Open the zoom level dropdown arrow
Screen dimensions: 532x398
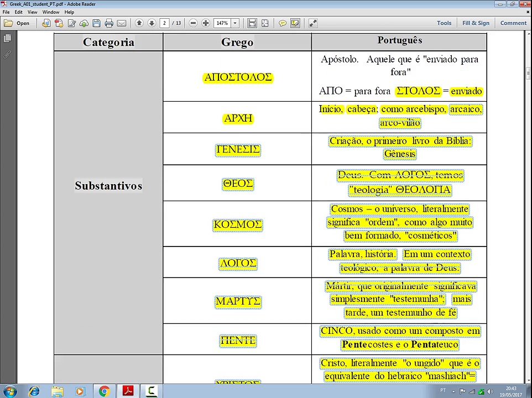(235, 23)
